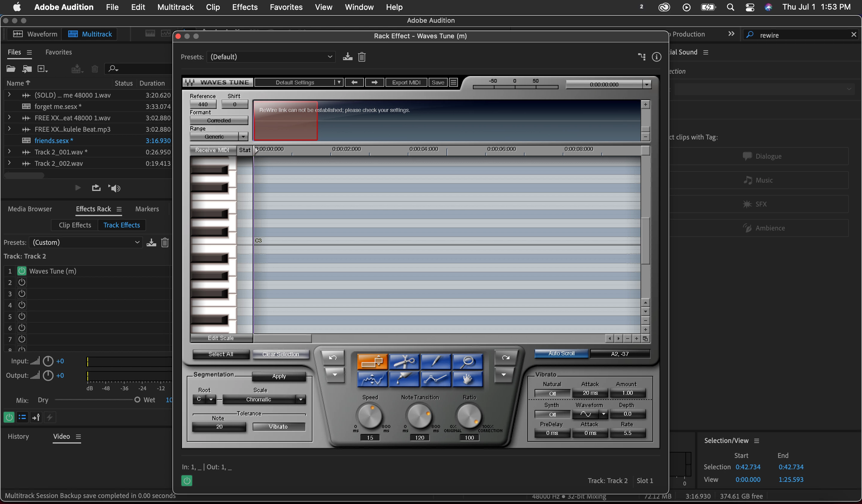Click the undo arrow in Waves Tune
This screenshot has width=862, height=504.
[x=333, y=358]
